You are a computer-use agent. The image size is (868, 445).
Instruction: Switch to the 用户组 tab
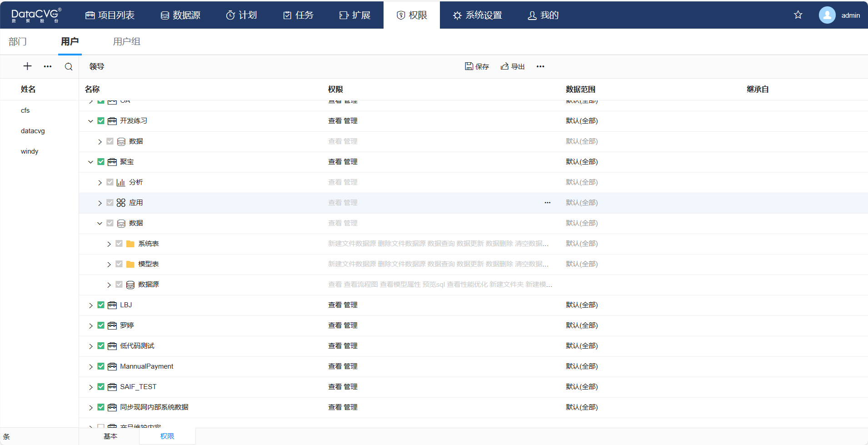(x=126, y=42)
